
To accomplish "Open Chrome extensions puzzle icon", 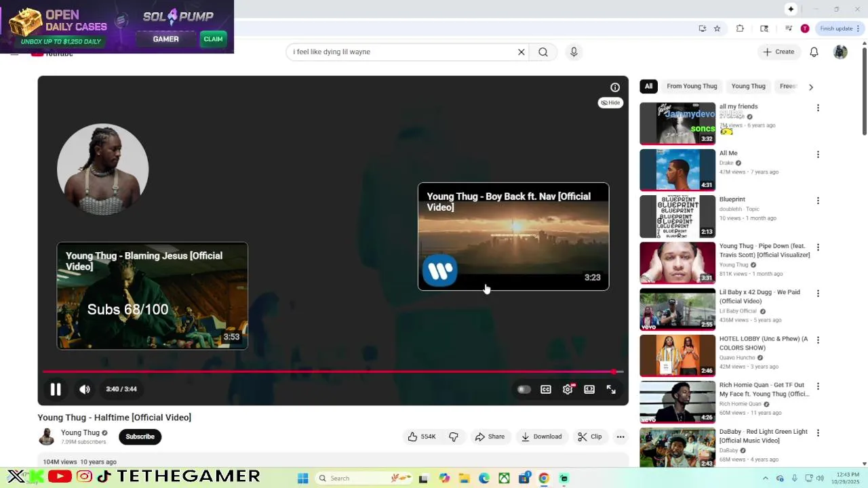I will pyautogui.click(x=740, y=28).
